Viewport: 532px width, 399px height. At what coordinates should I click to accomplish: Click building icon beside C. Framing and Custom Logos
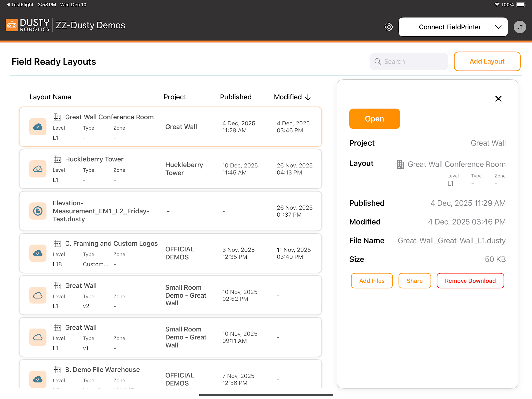pos(57,243)
